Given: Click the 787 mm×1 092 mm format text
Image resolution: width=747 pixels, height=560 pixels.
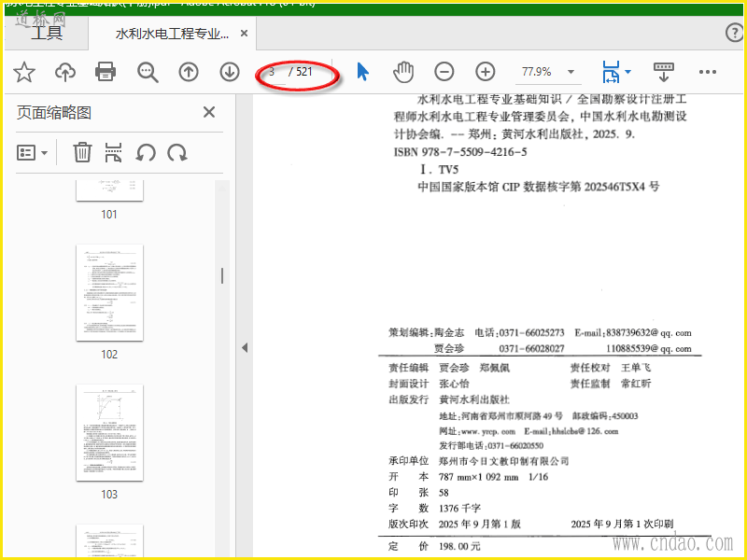Looking at the screenshot, I should 478,477.
